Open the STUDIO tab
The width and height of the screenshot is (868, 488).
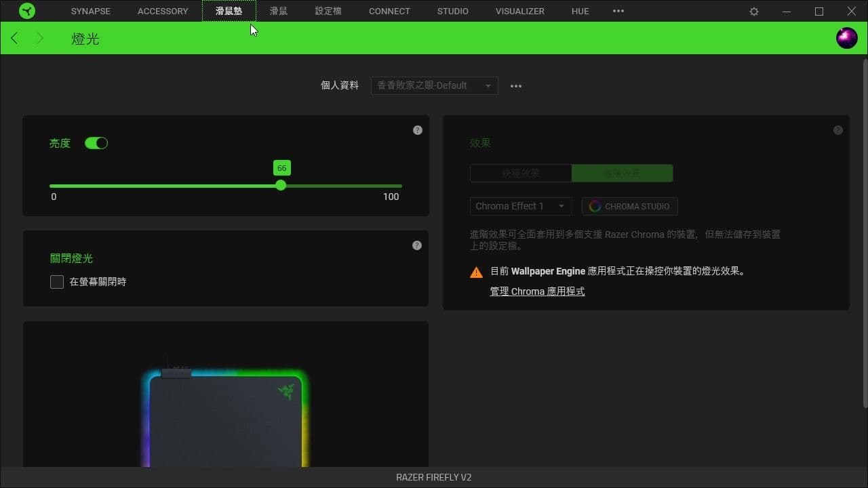pos(453,12)
